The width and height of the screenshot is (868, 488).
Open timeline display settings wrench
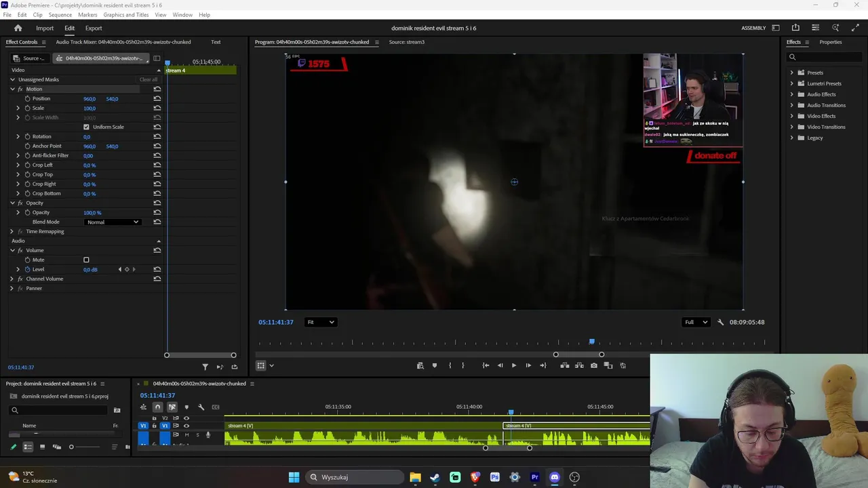click(x=201, y=407)
